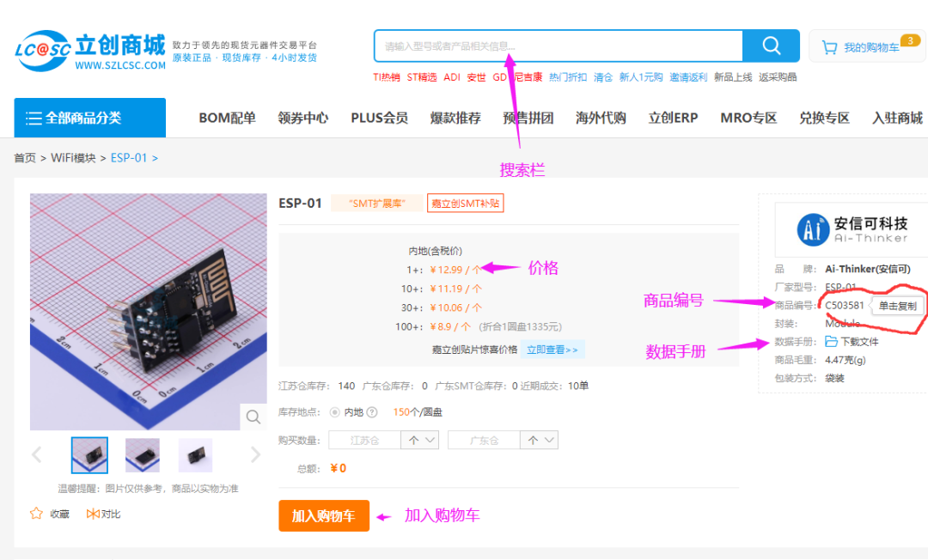Image resolution: width=928 pixels, height=560 pixels.
Task: Click the 清仓 clearance link
Action: point(603,77)
